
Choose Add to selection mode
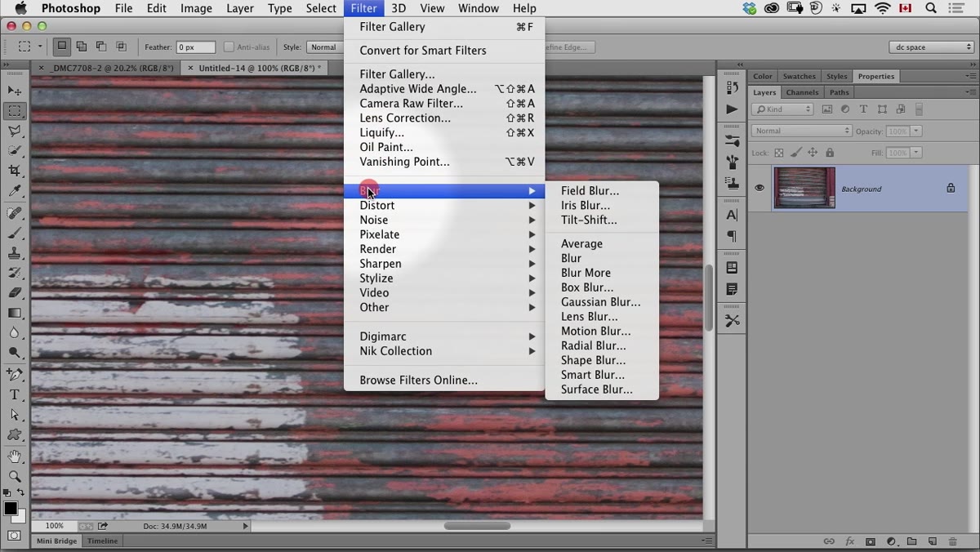pyautogui.click(x=82, y=47)
